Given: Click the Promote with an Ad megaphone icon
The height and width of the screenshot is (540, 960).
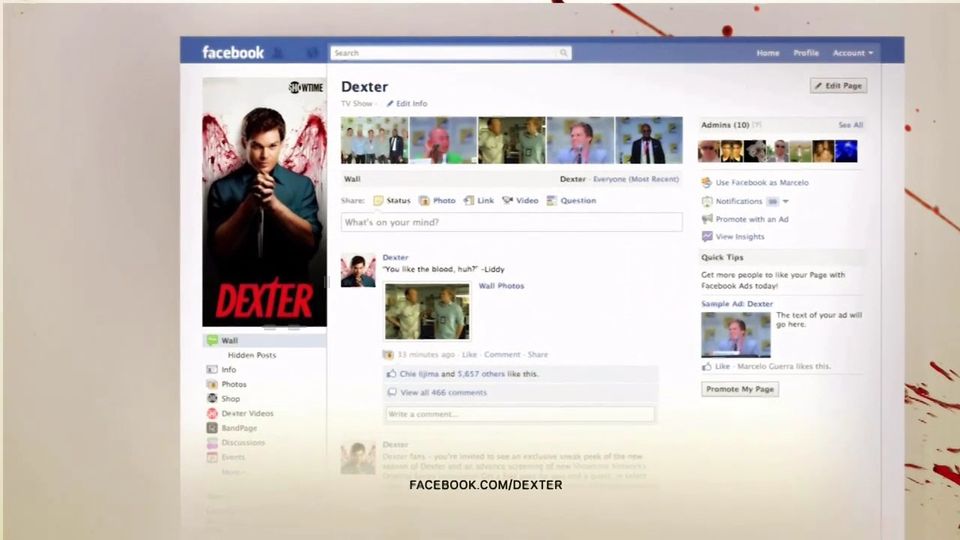Looking at the screenshot, I should point(707,219).
